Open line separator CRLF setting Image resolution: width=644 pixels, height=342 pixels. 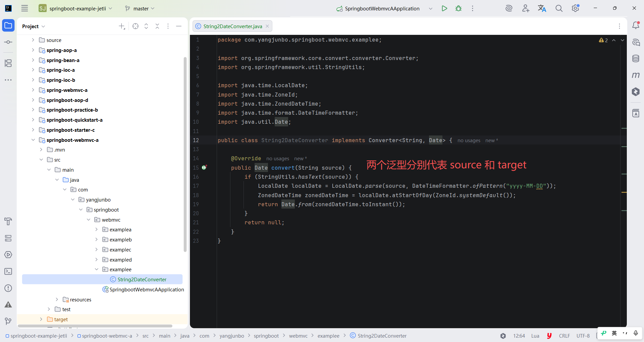tap(564, 336)
